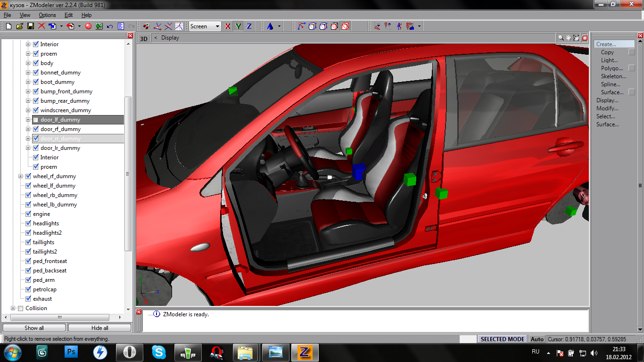Open file via the folder icon
This screenshot has width=644, height=362.
[x=19, y=26]
